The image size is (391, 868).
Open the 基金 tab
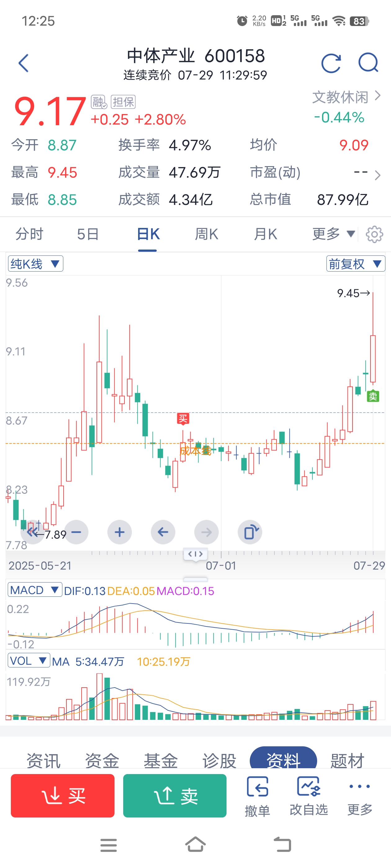click(x=160, y=760)
